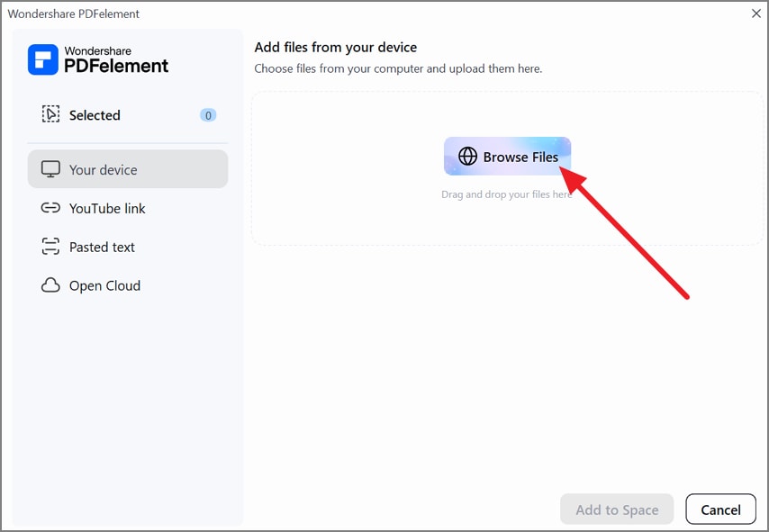Click the text scan icon for Pasted text
This screenshot has height=532, width=769.
pyautogui.click(x=50, y=247)
